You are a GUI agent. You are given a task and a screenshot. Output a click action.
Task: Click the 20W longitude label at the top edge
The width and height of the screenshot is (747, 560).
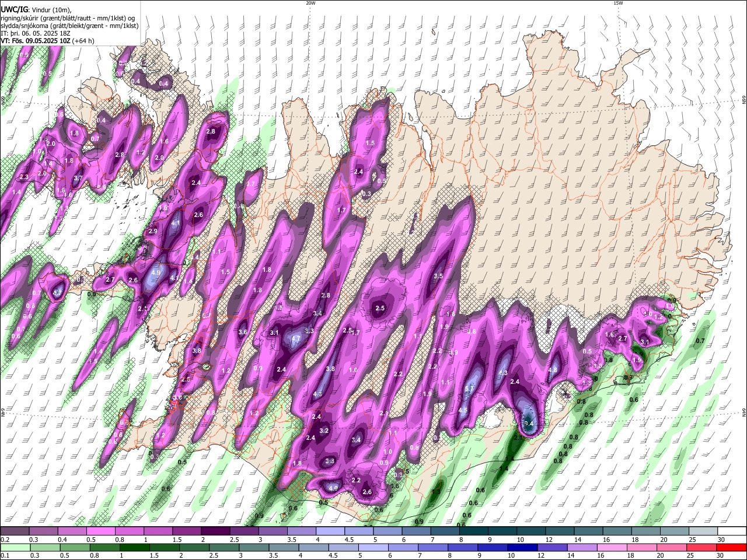[x=310, y=3]
